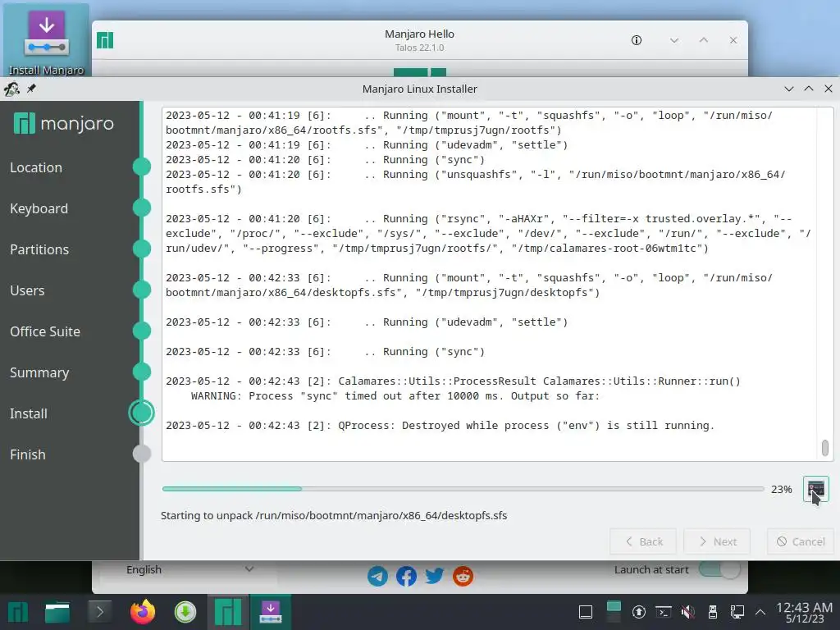
Task: Click the installer window penguin menu icon
Action: coord(11,89)
